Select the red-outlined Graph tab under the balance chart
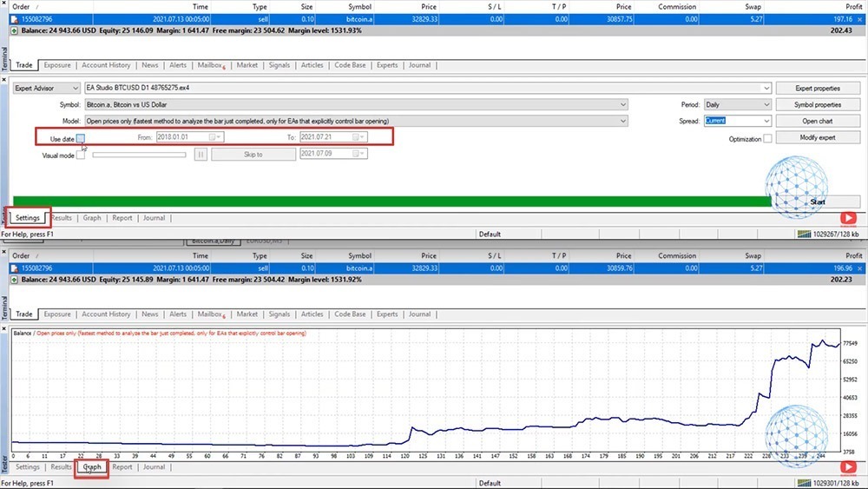Screen dimensions: 868x489 click(x=92, y=467)
